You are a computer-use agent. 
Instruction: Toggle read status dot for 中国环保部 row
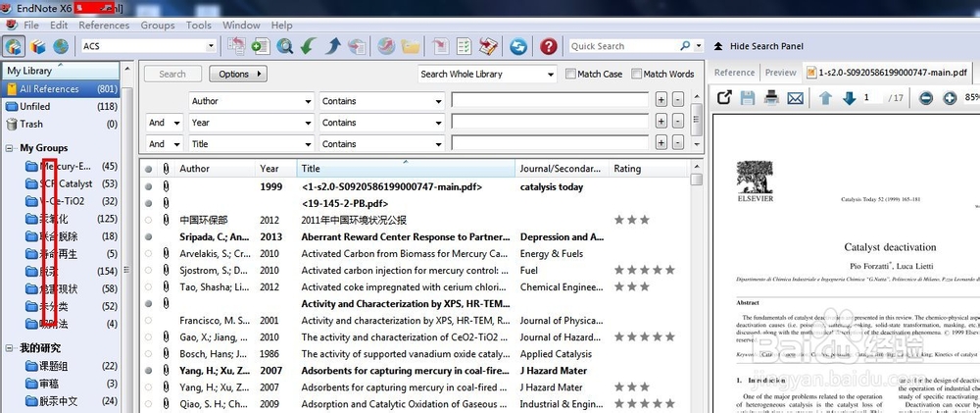click(148, 220)
